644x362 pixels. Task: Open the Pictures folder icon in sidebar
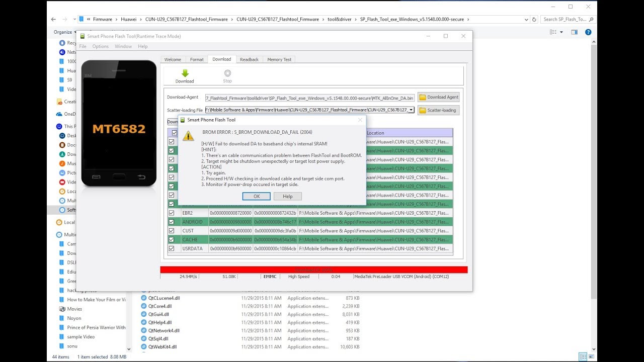tap(62, 172)
